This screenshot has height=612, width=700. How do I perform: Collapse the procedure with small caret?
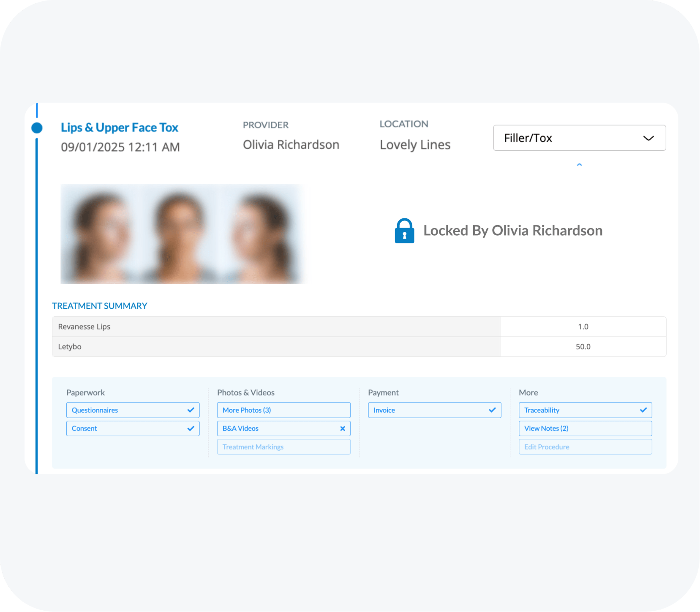coord(579,165)
